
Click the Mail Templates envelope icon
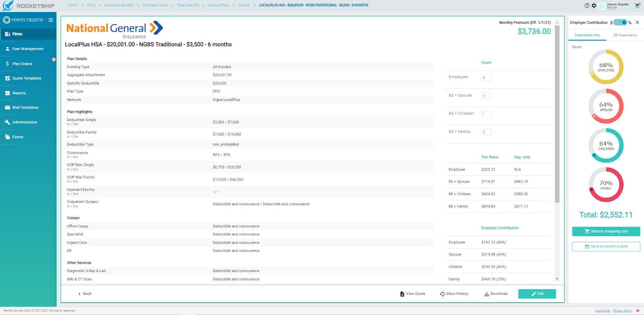pos(7,107)
